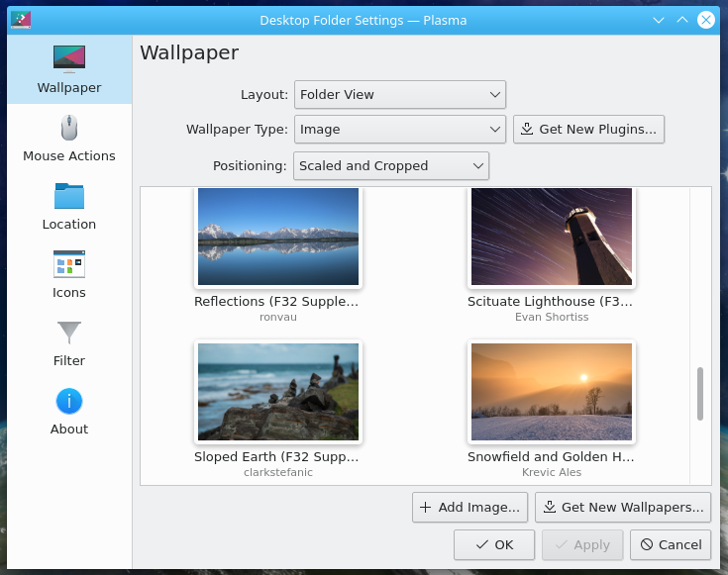Pick the Sloped Earth wallpaper thumbnail

click(x=277, y=392)
